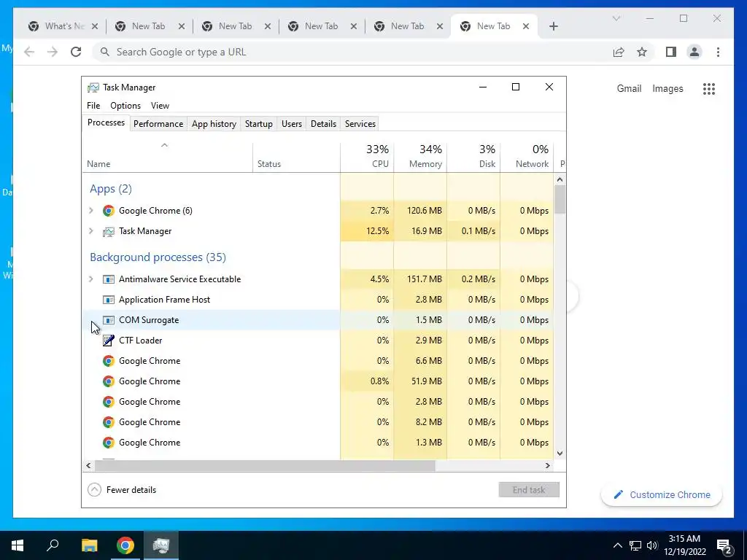Open the Chrome profile avatar icon
This screenshot has height=560, width=747.
click(694, 52)
